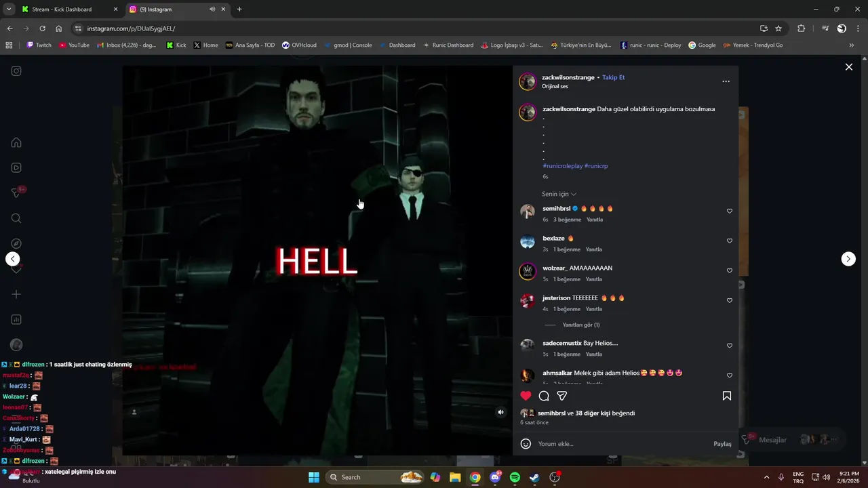The width and height of the screenshot is (868, 488).
Task: Open Explore compass icon in sidebar
Action: coord(16,243)
